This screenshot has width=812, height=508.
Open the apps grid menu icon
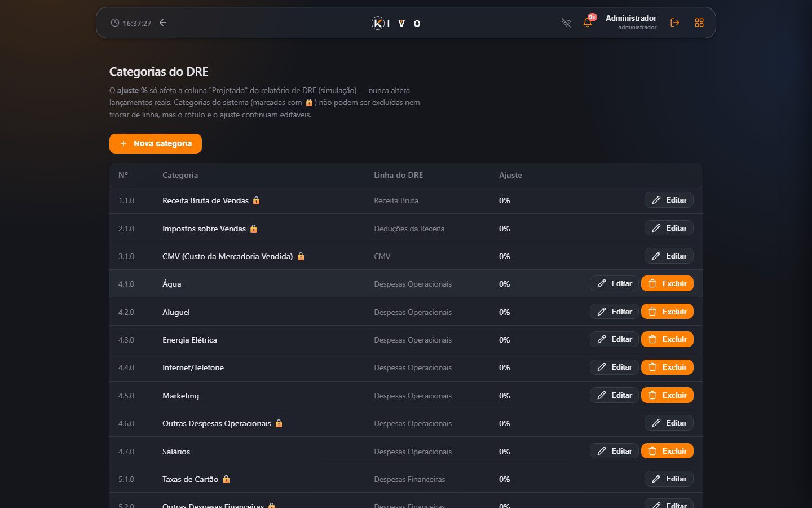(x=699, y=23)
